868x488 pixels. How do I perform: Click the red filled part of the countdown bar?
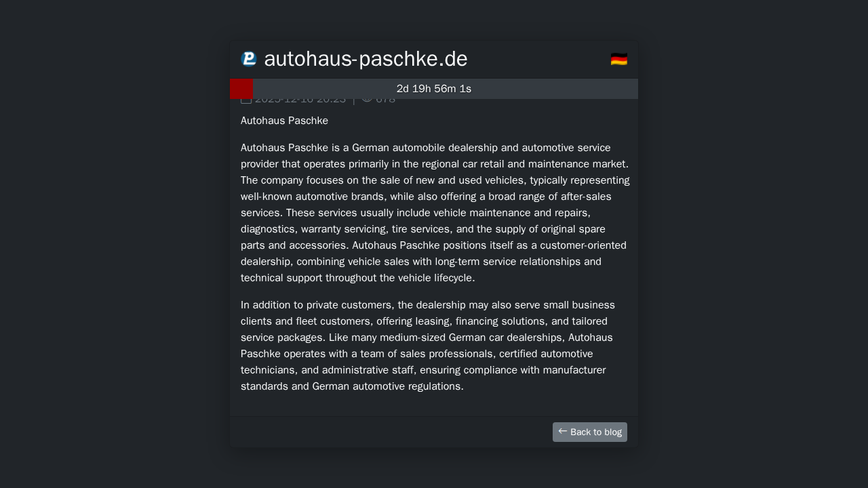tap(241, 89)
